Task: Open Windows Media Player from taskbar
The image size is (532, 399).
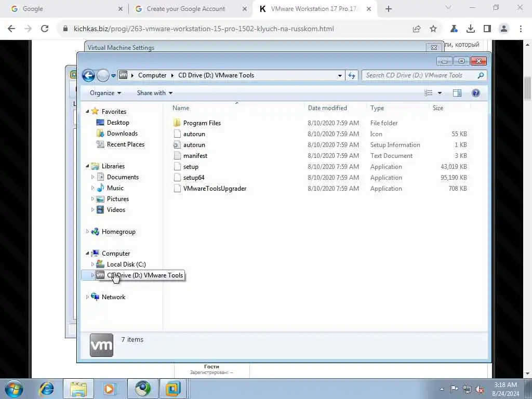Action: [110, 389]
